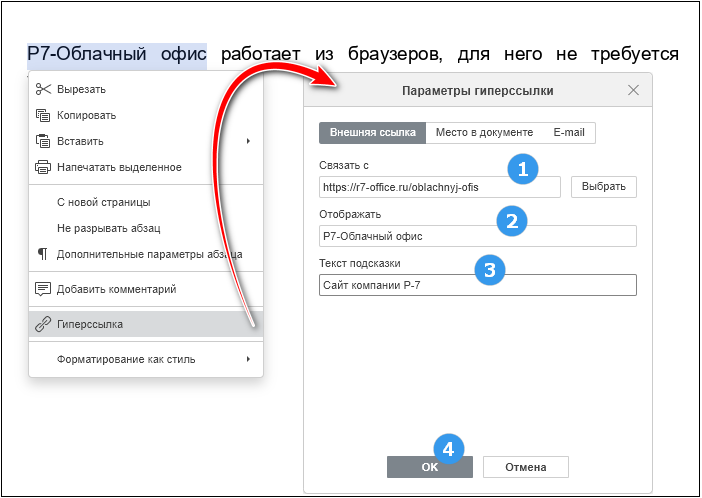Click the Выбрать button
The height and width of the screenshot is (498, 702).
604,187
